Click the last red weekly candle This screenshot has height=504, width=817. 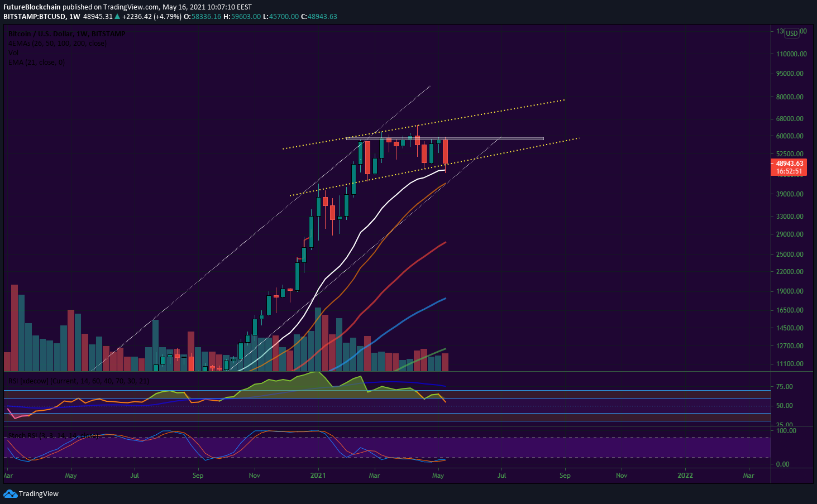pyautogui.click(x=445, y=151)
